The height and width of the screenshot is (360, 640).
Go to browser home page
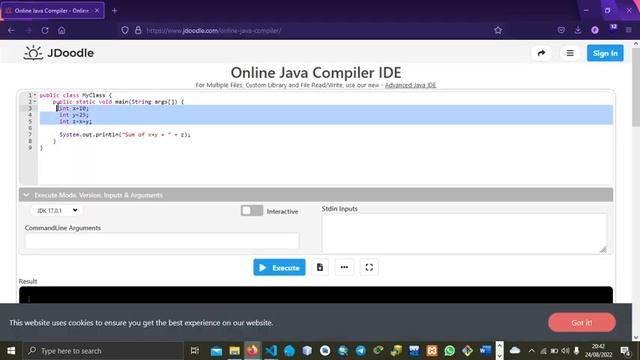point(62,30)
